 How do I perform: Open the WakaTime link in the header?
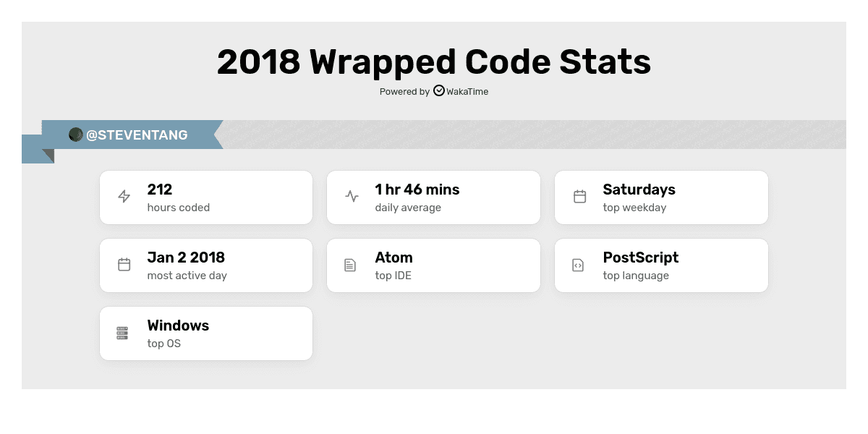click(x=467, y=92)
